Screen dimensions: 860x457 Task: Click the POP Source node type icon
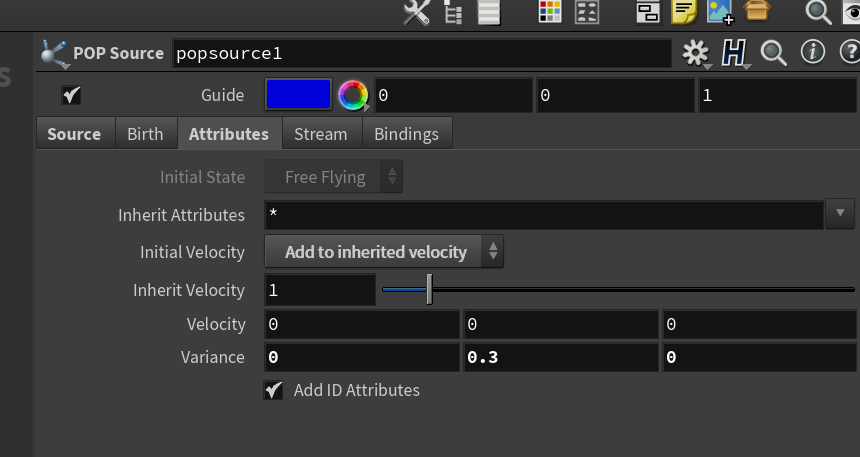click(x=54, y=54)
